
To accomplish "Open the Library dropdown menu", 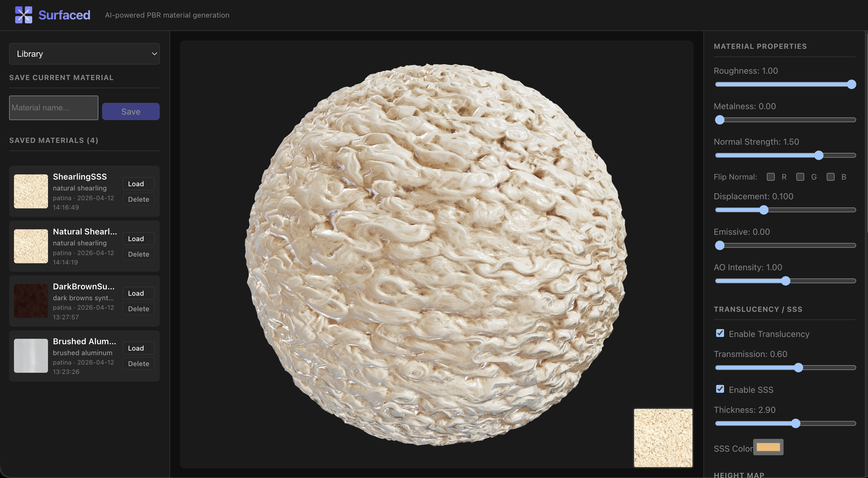I will coord(84,54).
